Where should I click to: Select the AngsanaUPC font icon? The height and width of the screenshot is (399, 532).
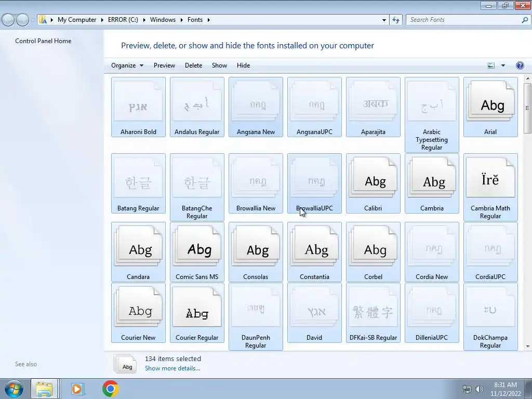point(314,107)
